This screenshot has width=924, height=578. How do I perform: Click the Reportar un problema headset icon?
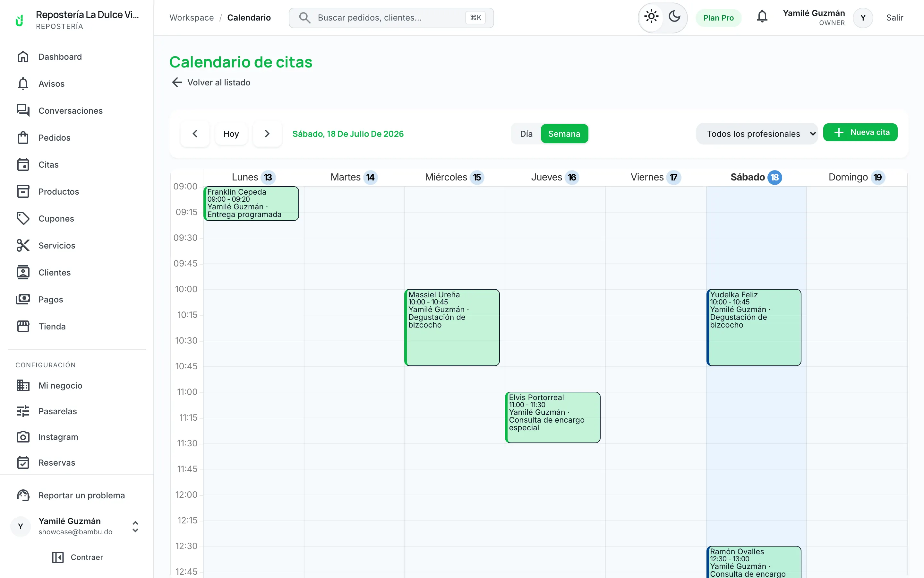(x=23, y=495)
